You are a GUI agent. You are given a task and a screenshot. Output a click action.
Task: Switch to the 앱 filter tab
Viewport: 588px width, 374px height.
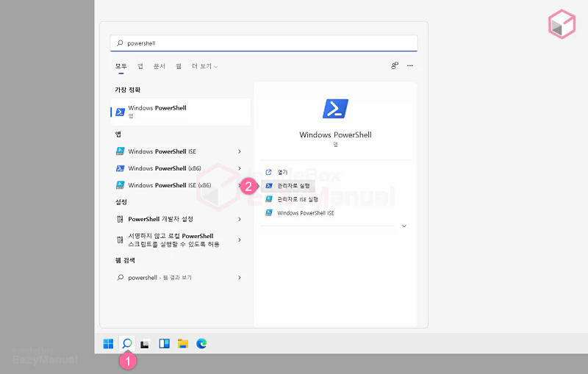pos(140,66)
